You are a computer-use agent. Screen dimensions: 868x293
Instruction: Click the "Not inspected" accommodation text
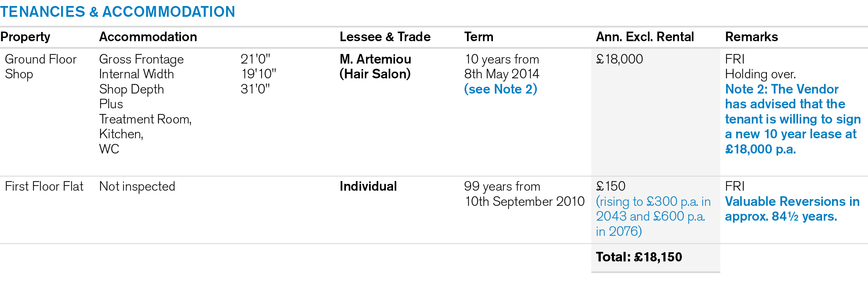point(137,186)
